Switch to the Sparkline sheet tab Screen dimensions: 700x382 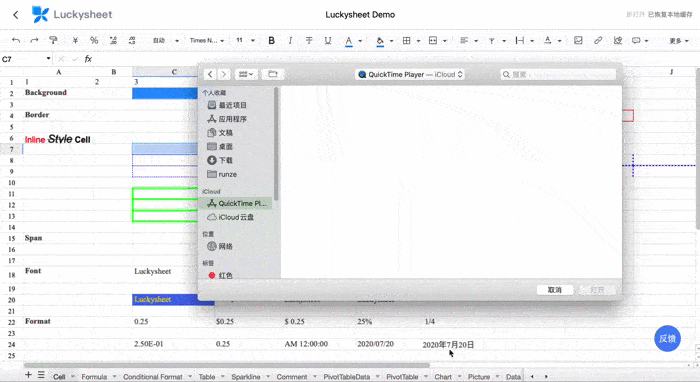pyautogui.click(x=246, y=377)
